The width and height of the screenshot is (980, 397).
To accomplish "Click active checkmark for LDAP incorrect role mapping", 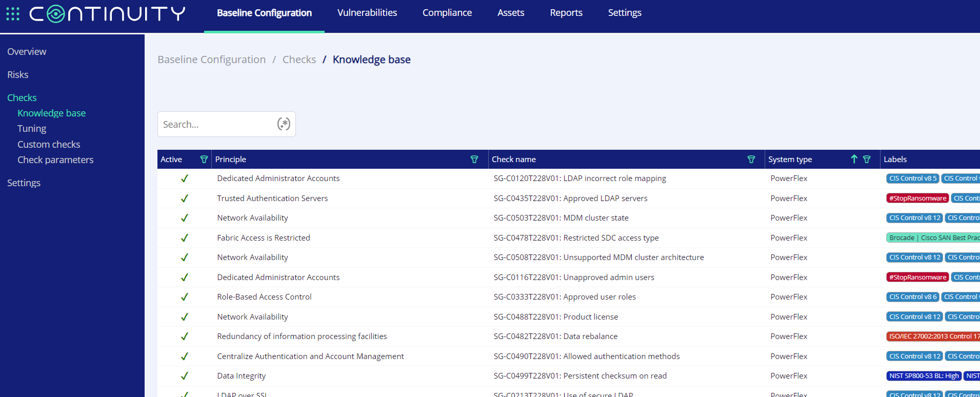I will tap(185, 178).
